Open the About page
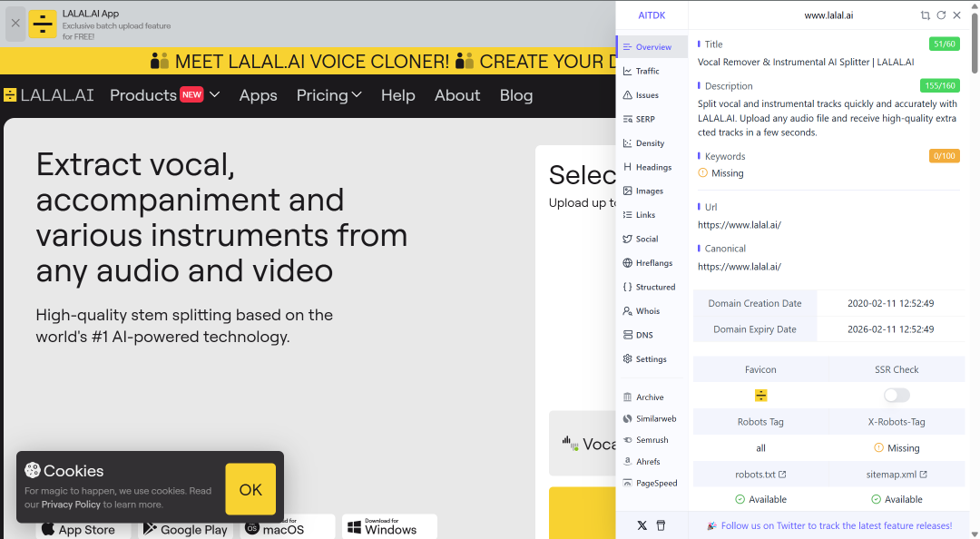980x539 pixels. point(457,95)
